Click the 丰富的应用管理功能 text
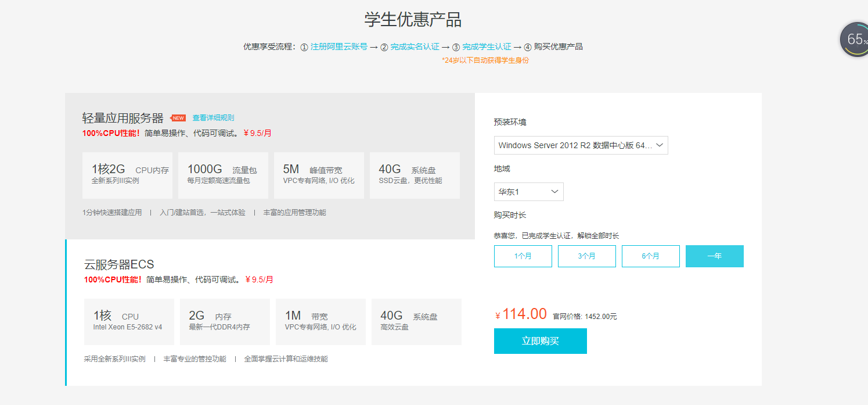 click(x=294, y=213)
